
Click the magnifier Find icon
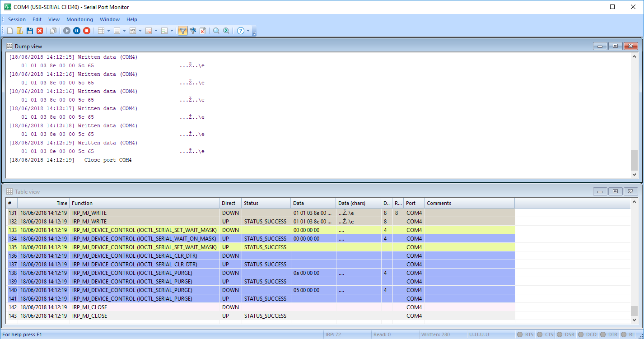coord(216,31)
